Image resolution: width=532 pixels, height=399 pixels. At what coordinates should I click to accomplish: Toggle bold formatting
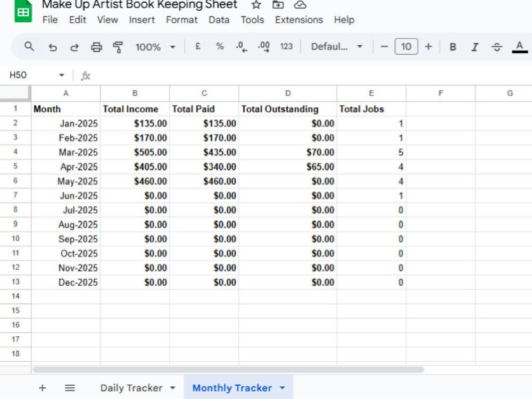tap(453, 47)
